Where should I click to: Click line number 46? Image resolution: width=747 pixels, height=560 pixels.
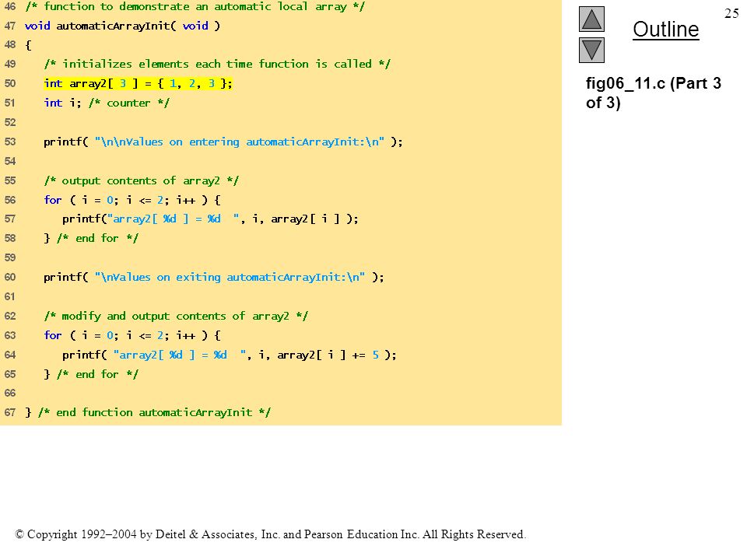[x=10, y=7]
